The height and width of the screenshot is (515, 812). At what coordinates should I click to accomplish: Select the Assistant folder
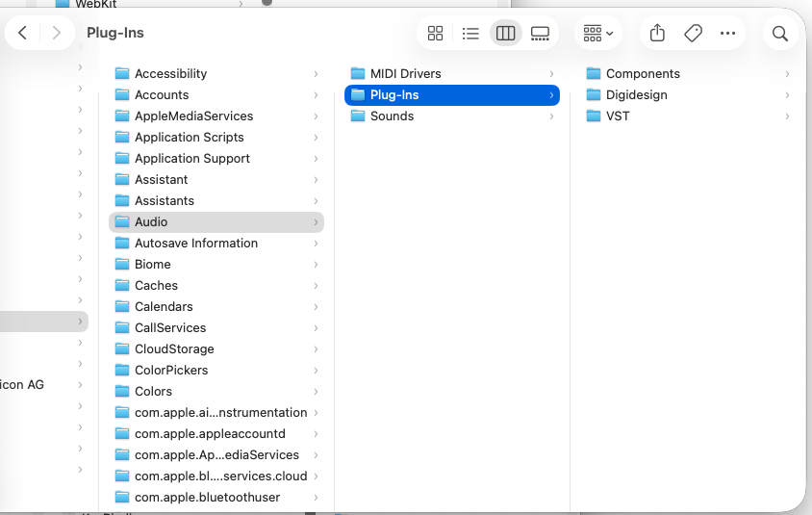216,180
